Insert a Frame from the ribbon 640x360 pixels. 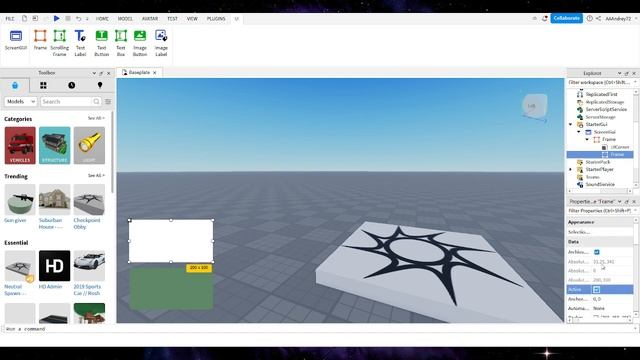coord(40,40)
